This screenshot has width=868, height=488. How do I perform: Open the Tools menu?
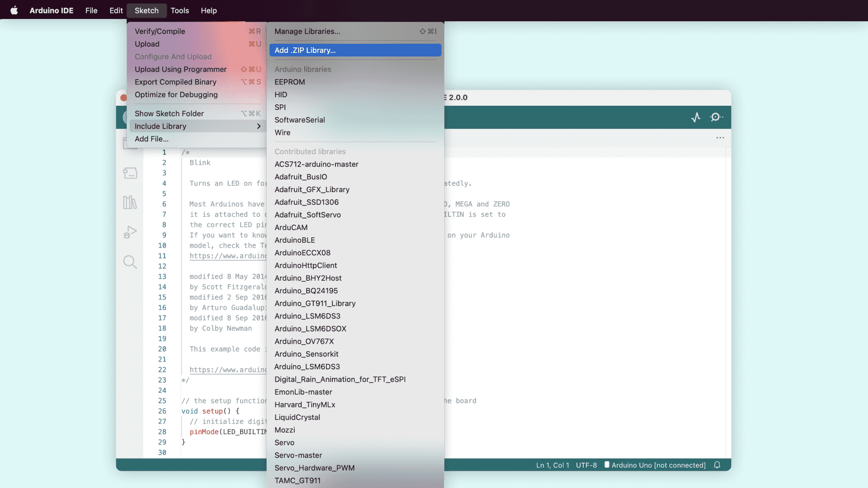[x=179, y=10]
